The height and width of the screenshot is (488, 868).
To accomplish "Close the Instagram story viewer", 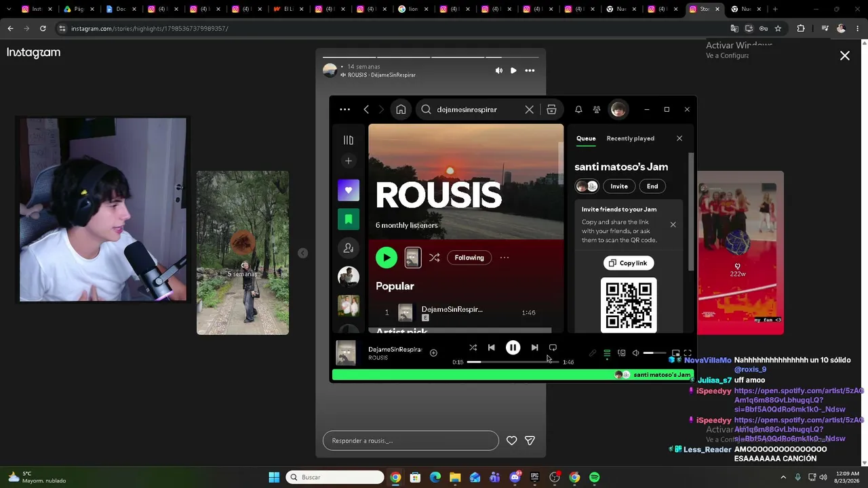I will click(845, 56).
